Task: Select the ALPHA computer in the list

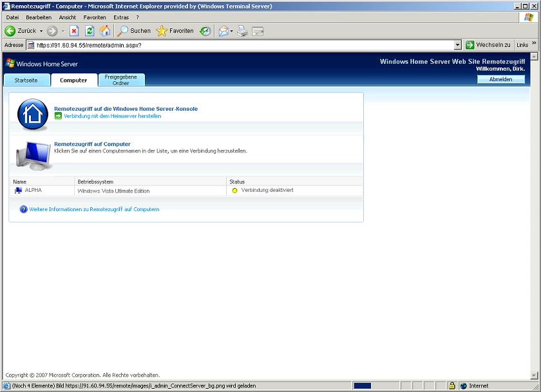Action: (33, 191)
